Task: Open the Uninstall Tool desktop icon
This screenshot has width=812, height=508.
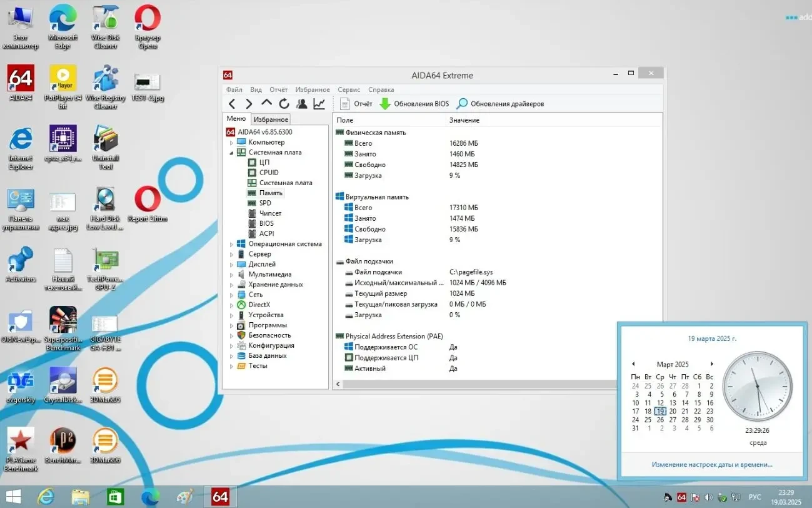Action: point(106,148)
